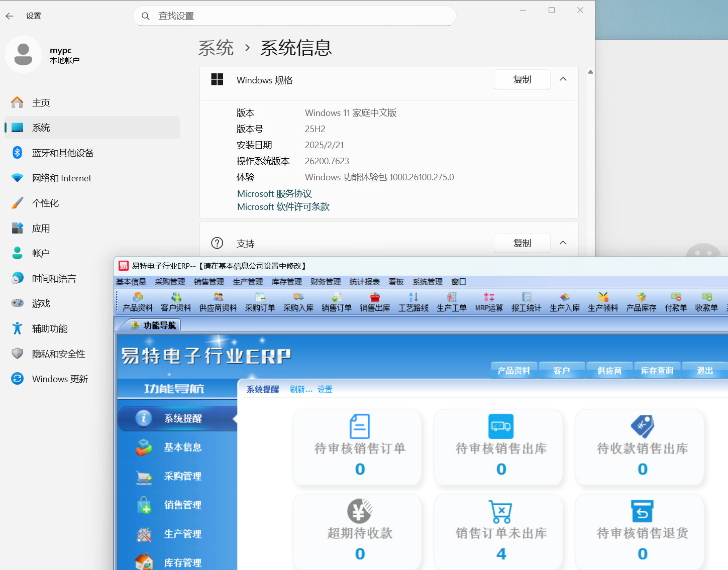Copy the Windows 规格 information
728x570 pixels.
tap(522, 79)
